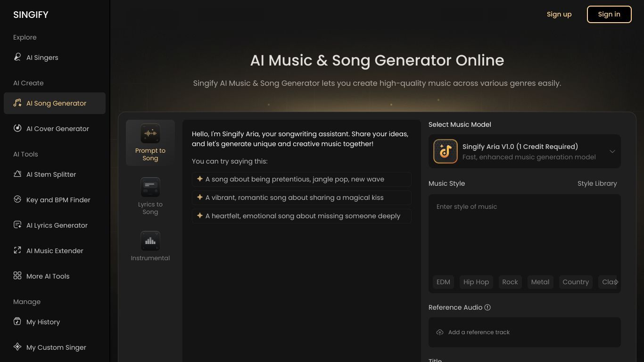The height and width of the screenshot is (362, 644).
Task: Choose the missing someone deeply suggestion
Action: pos(302,216)
